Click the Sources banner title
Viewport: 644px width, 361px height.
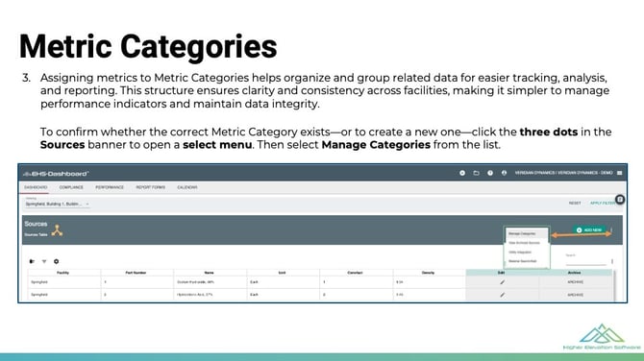[36, 224]
